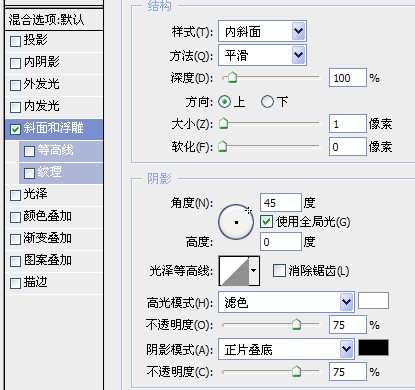Viewport: 415px width, 390px height.
Task: Open the 方法 technique dropdown showing 平滑
Action: [262, 55]
